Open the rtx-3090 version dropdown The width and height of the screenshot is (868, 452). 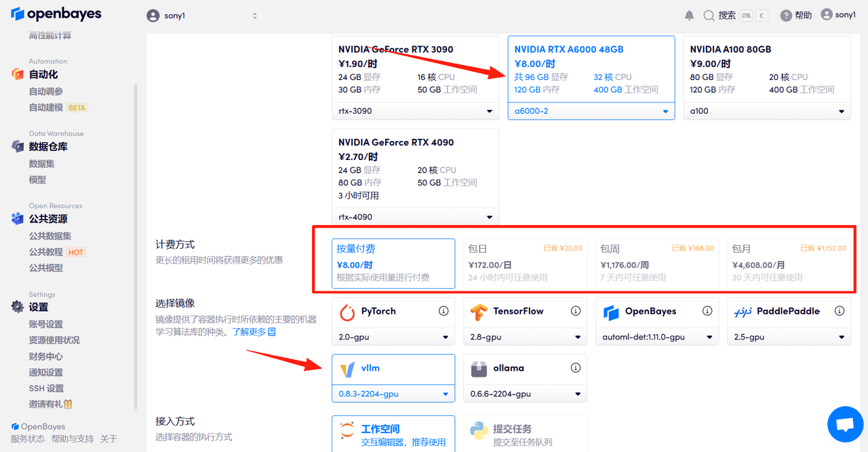[415, 111]
